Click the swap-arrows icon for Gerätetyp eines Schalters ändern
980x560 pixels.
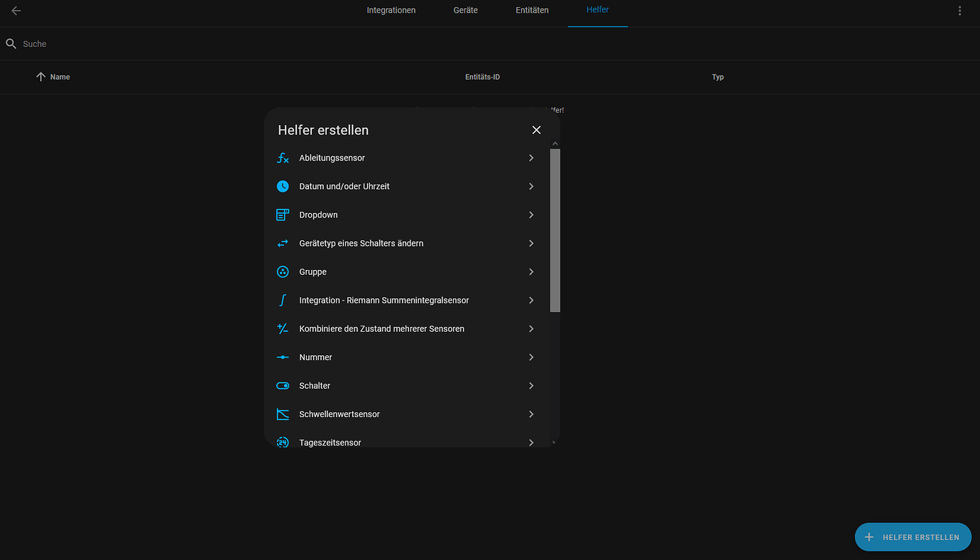coord(283,243)
